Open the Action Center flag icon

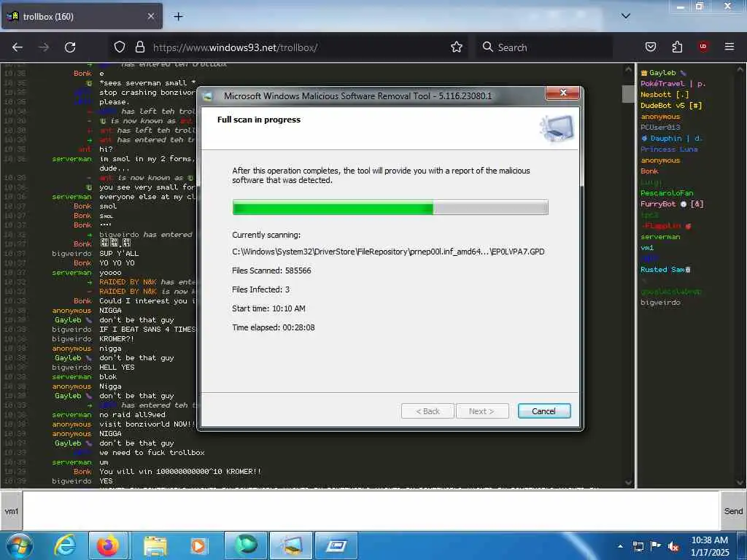click(x=656, y=546)
